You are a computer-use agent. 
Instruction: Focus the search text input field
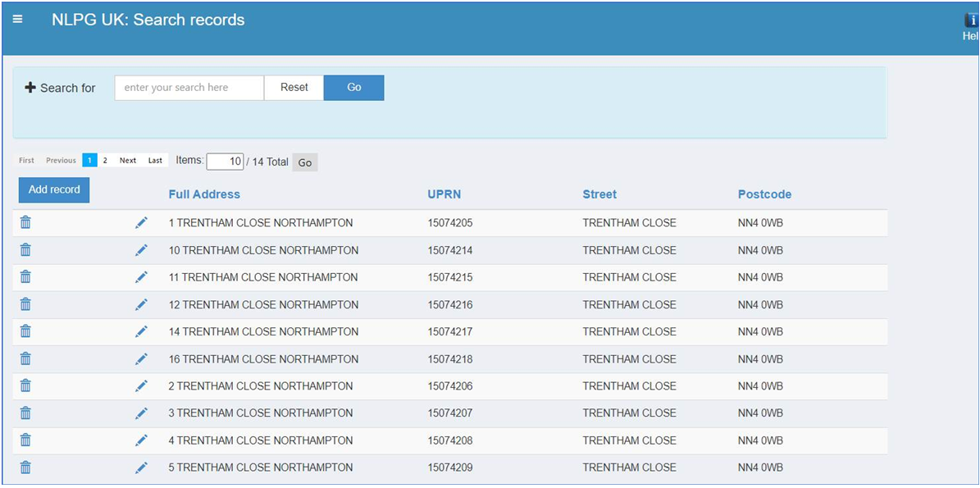pos(189,88)
